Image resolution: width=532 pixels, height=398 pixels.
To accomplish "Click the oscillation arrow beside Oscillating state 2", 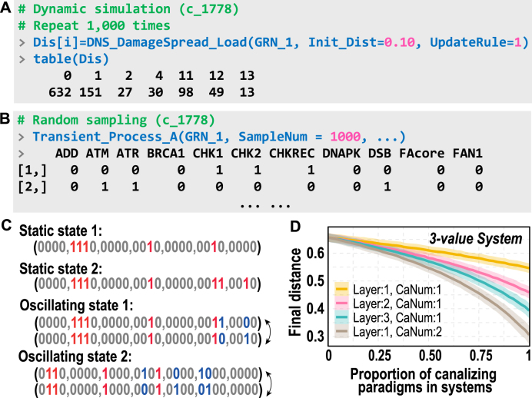I will tap(269, 383).
